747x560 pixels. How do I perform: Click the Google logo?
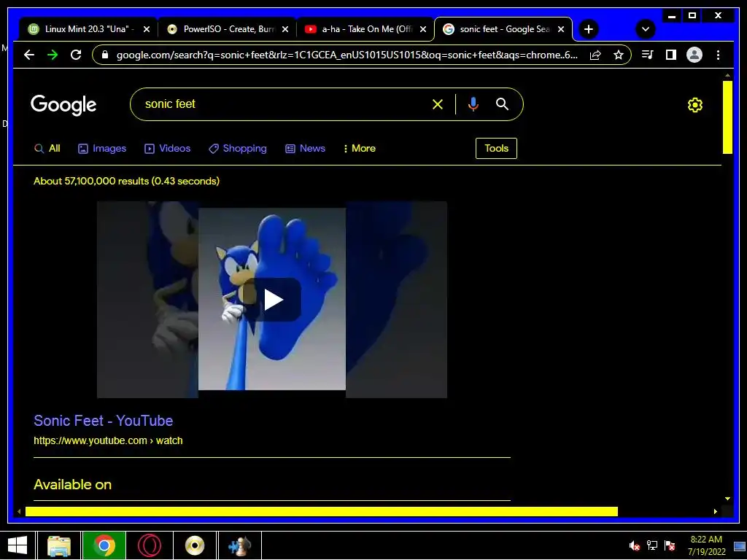coord(63,104)
